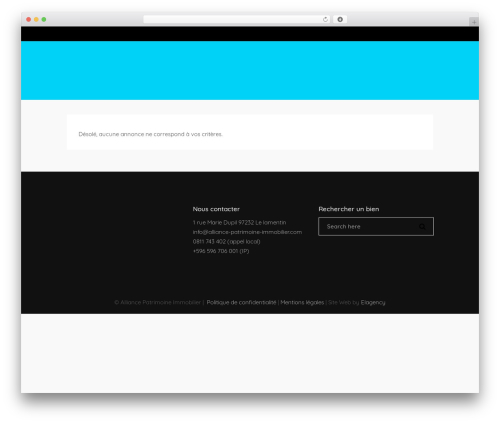The width and height of the screenshot is (500, 423).
Task: Click 'Rechercher un bien' heading
Action: coord(349,209)
